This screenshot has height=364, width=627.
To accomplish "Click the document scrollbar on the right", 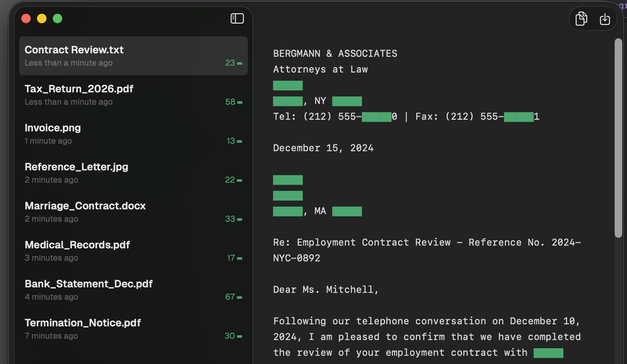I will (618, 137).
